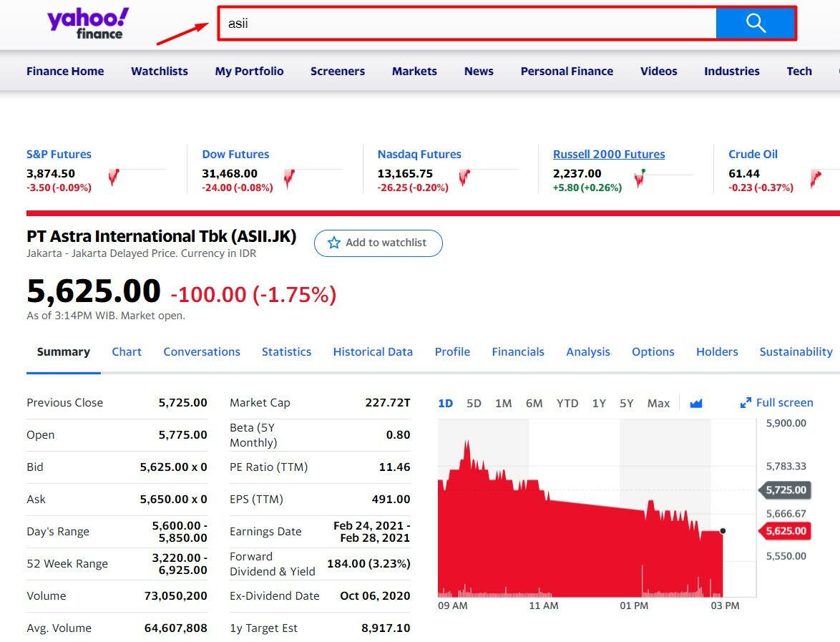Click the Forward Dividend & Yield value 184.00 (3.23%)

pos(368,564)
